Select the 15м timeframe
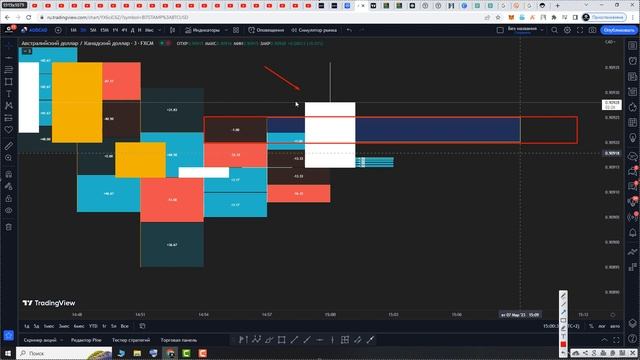The width and height of the screenshot is (640, 360). [x=104, y=30]
